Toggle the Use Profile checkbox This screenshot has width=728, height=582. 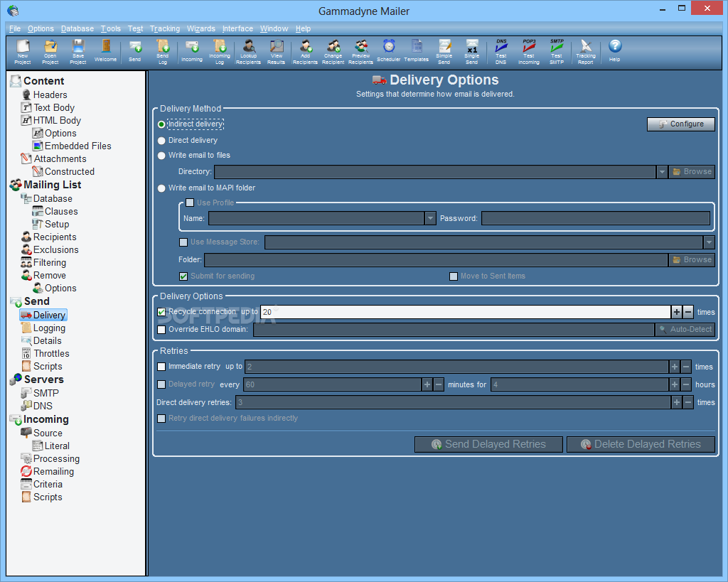[190, 203]
